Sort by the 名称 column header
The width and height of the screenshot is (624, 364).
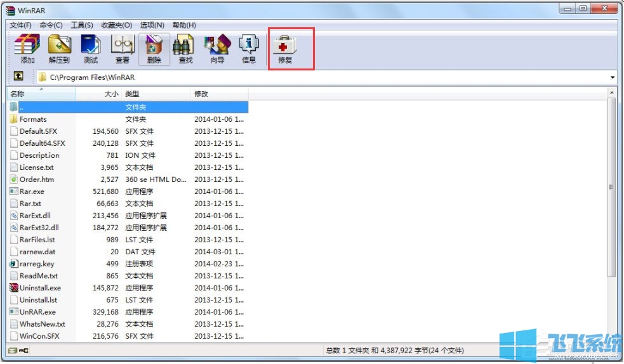[38, 94]
